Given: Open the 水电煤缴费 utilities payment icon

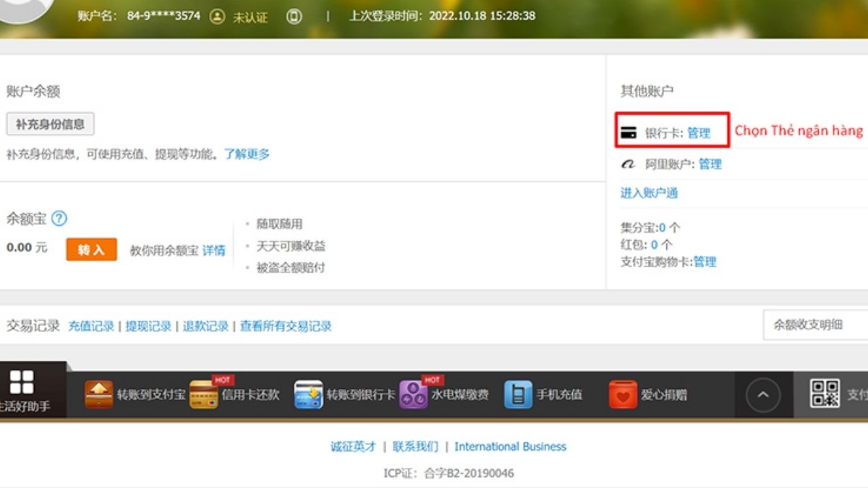Looking at the screenshot, I should 412,395.
